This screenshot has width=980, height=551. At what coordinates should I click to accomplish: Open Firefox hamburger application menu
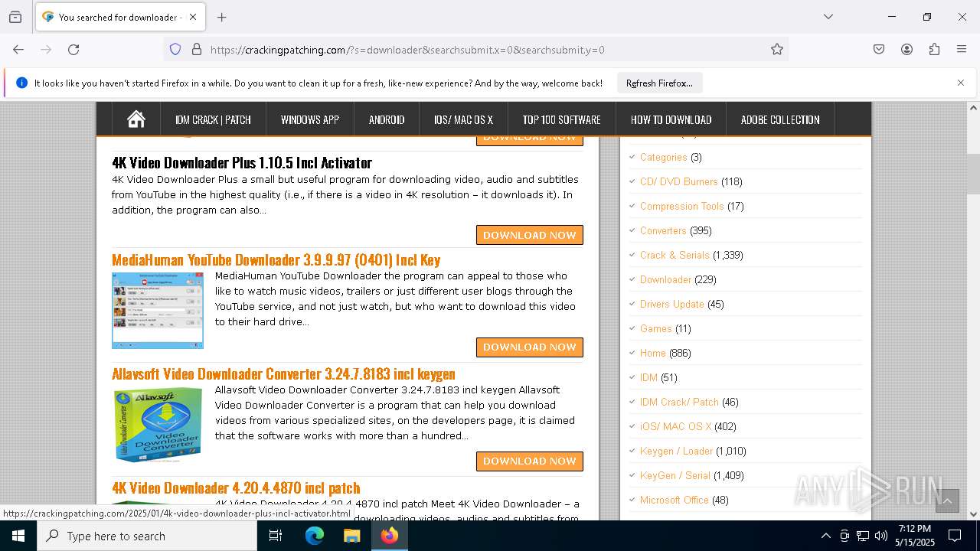coord(962,50)
